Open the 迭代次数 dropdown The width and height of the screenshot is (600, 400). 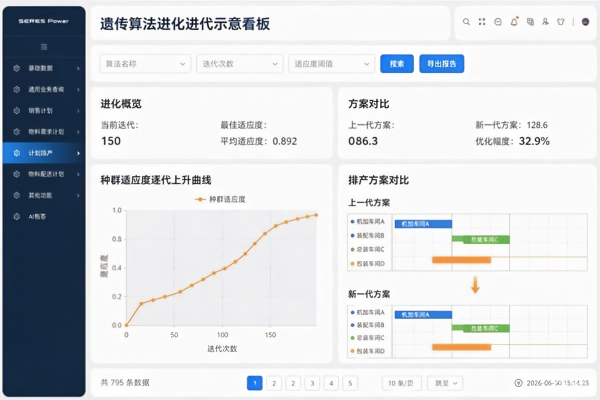coord(240,64)
